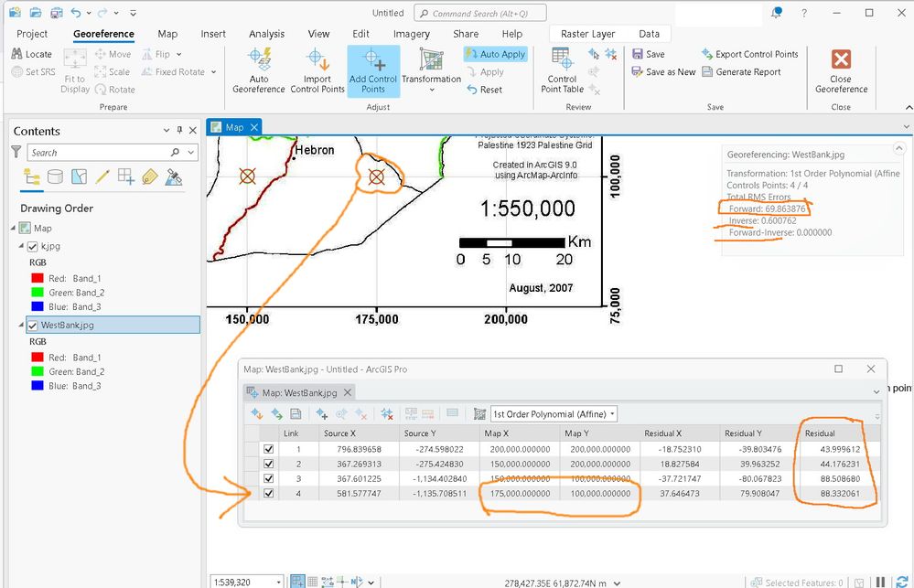This screenshot has height=588, width=914.
Task: Click the refresh icon in status bar
Action: click(902, 582)
